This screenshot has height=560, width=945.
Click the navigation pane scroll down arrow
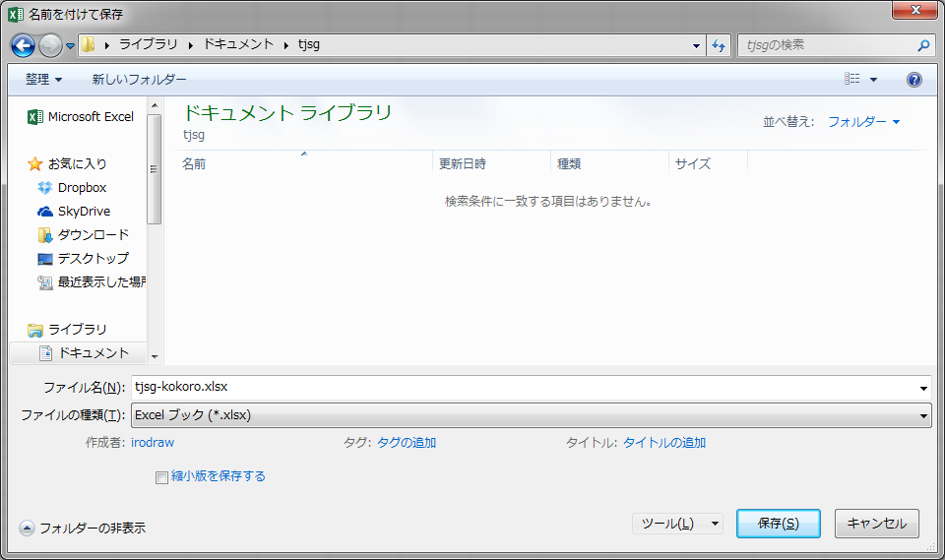click(155, 357)
